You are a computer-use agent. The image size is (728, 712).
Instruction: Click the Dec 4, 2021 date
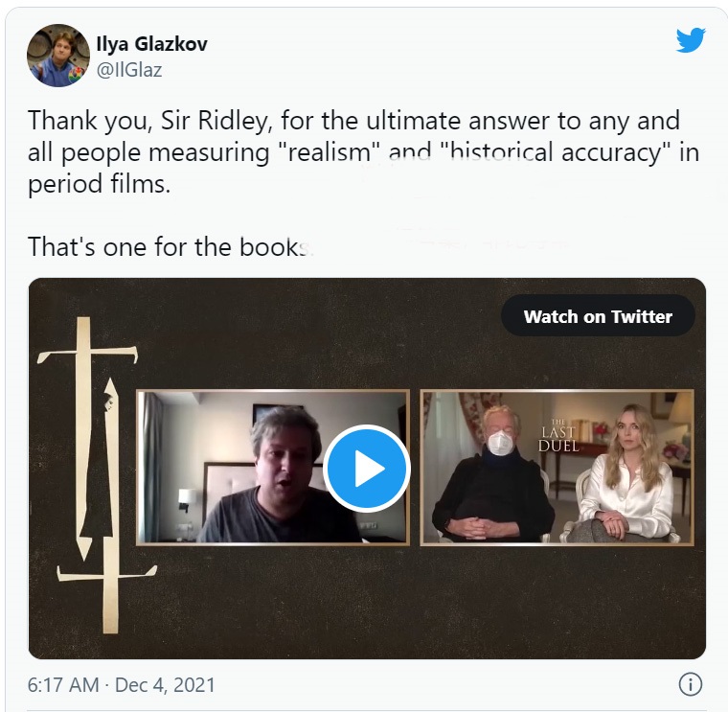165,685
